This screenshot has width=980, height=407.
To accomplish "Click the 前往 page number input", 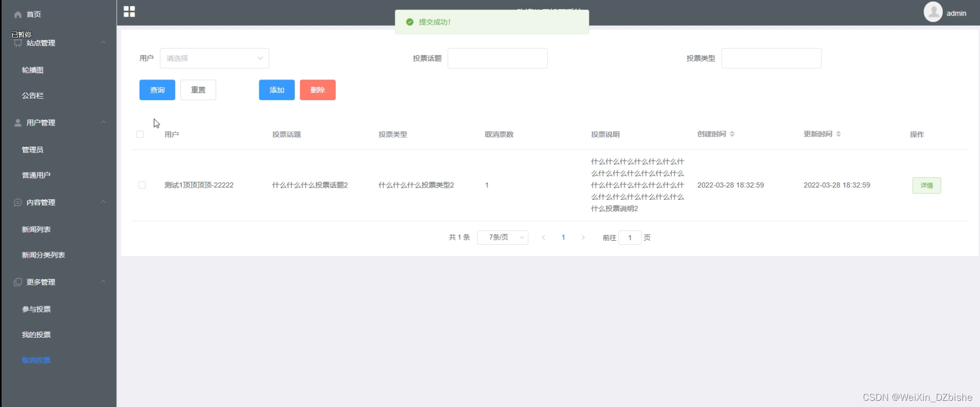I will [x=630, y=238].
